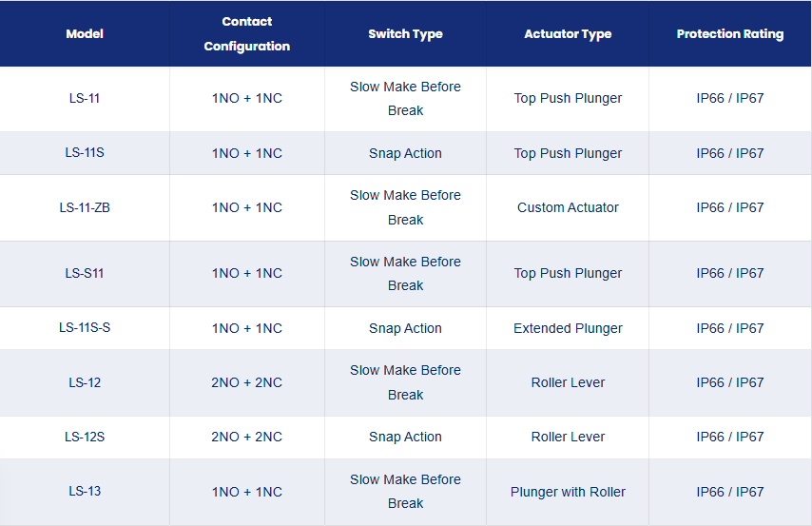The width and height of the screenshot is (812, 526).
Task: Select the LS-11S-S model cell
Action: [x=85, y=327]
